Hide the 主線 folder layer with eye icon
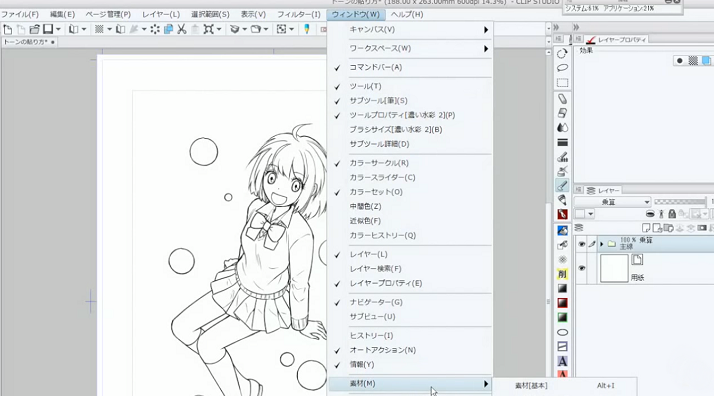Viewport: 714px width, 396px height. pos(581,244)
